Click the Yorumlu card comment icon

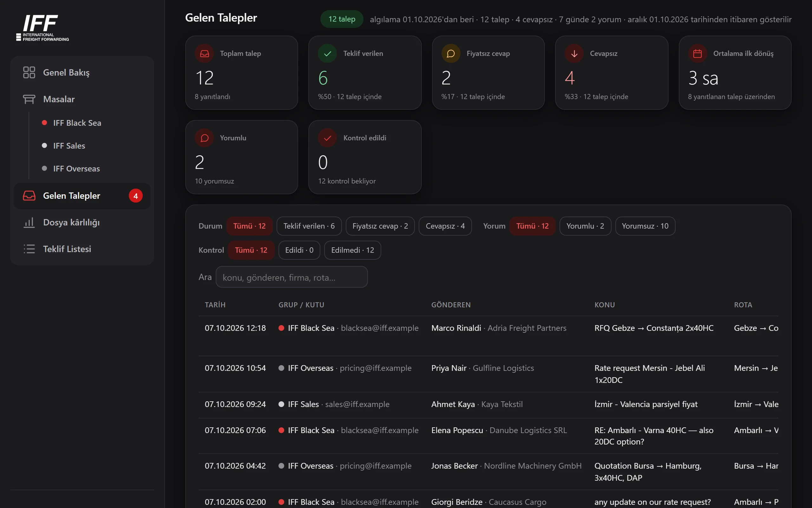[x=204, y=138]
